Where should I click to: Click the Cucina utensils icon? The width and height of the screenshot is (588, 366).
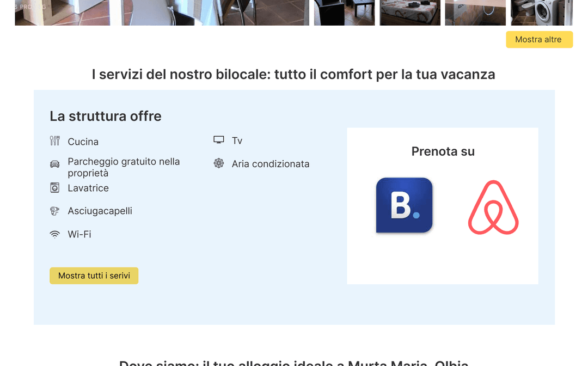pyautogui.click(x=55, y=141)
